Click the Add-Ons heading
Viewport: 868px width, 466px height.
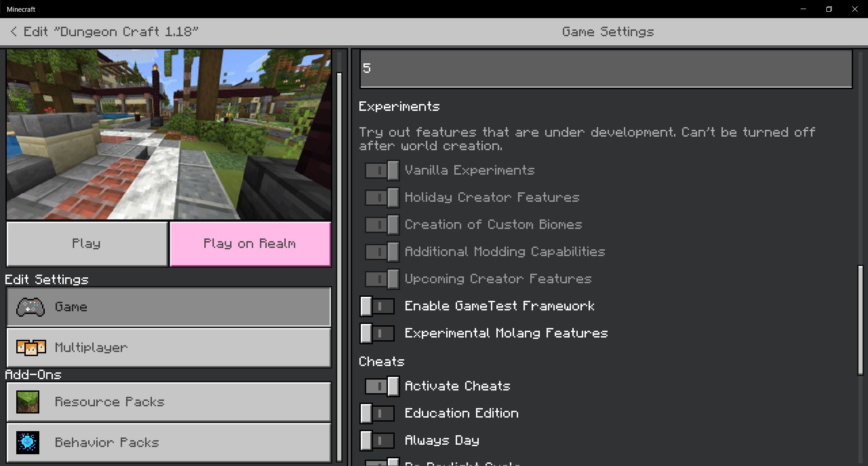33,375
